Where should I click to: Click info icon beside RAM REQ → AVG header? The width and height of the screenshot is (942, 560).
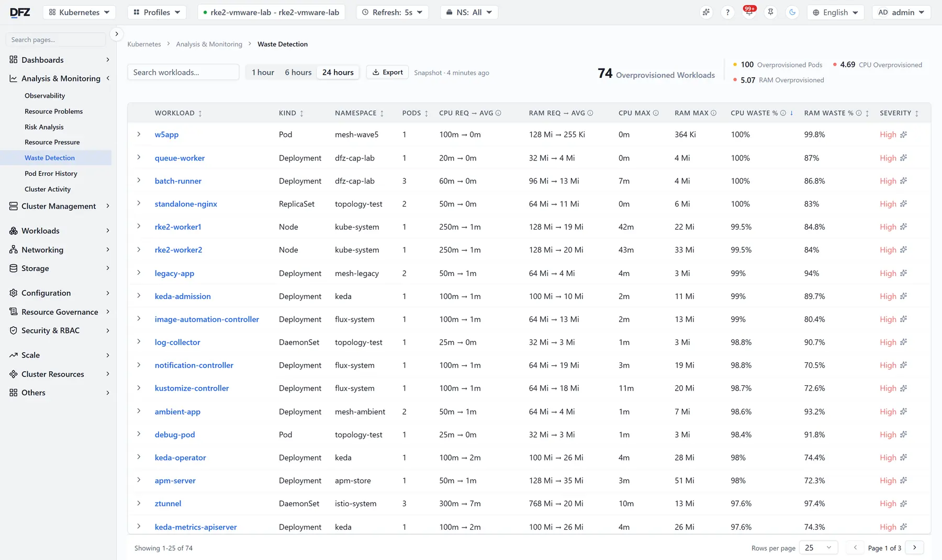(590, 113)
